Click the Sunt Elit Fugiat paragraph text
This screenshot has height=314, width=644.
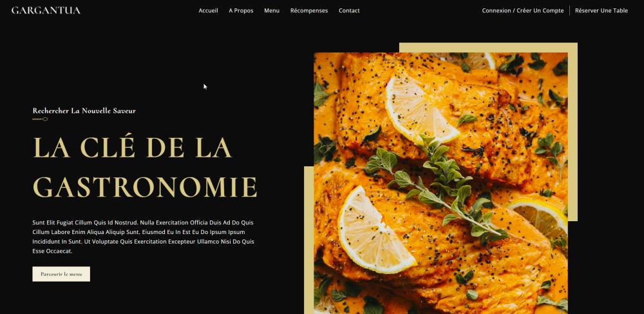(144, 237)
